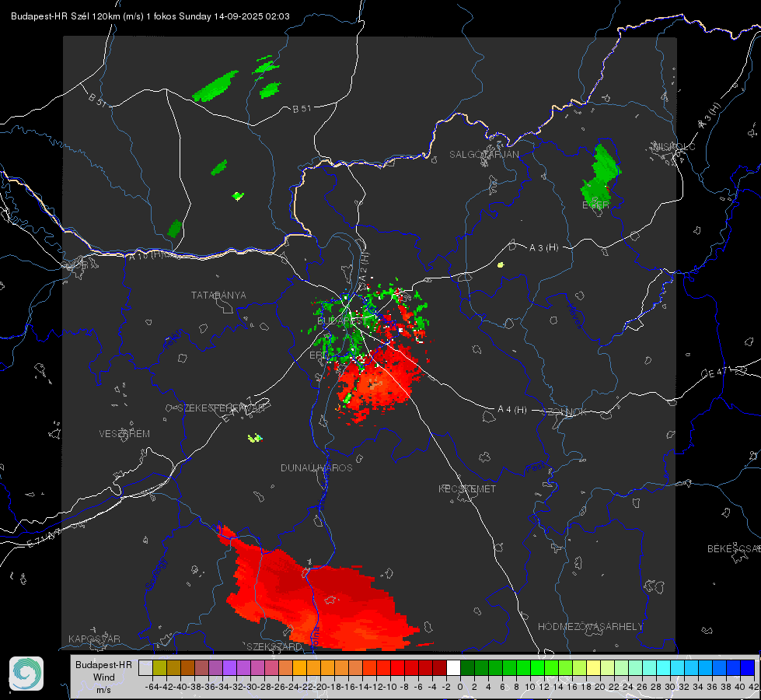Click the white swatch between -2 and 0

point(453,667)
